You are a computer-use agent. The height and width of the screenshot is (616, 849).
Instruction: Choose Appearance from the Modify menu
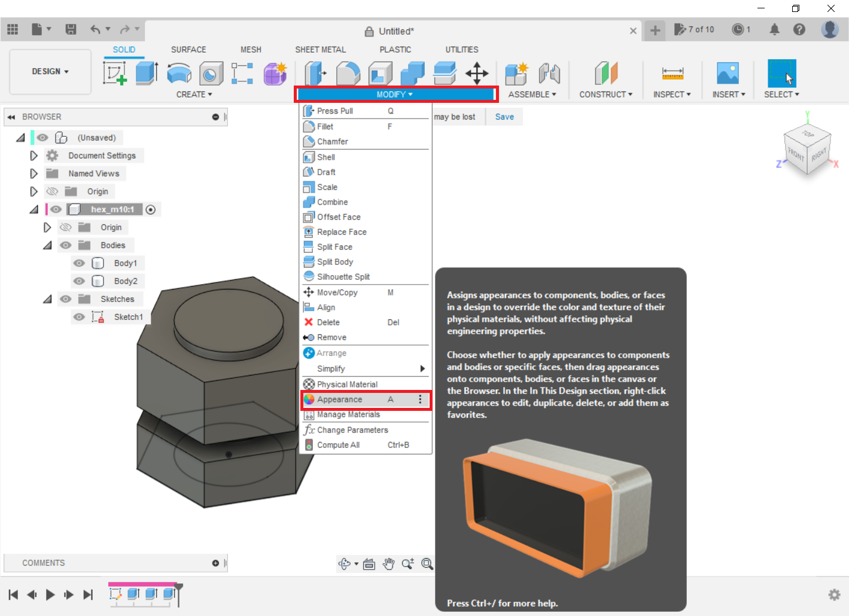[x=340, y=400]
